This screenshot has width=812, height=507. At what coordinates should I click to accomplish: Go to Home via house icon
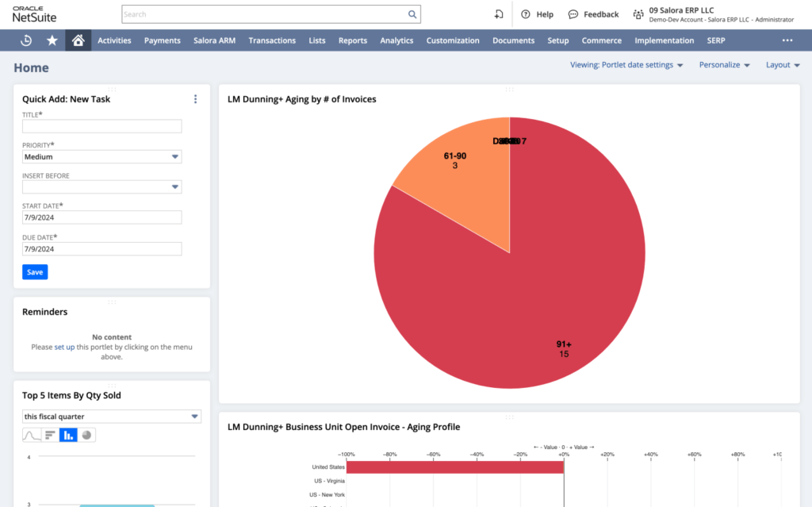click(78, 40)
